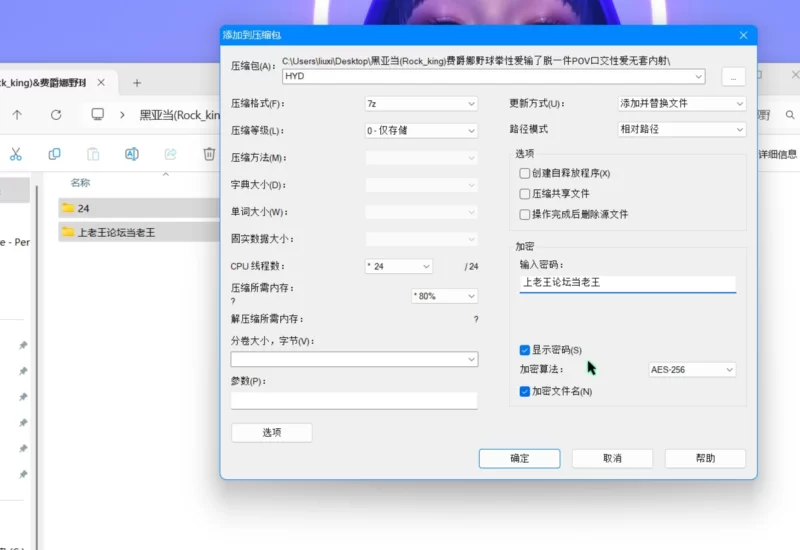Screen dimensions: 800x550
Task: Click the browse button beside archive name
Action: (733, 76)
